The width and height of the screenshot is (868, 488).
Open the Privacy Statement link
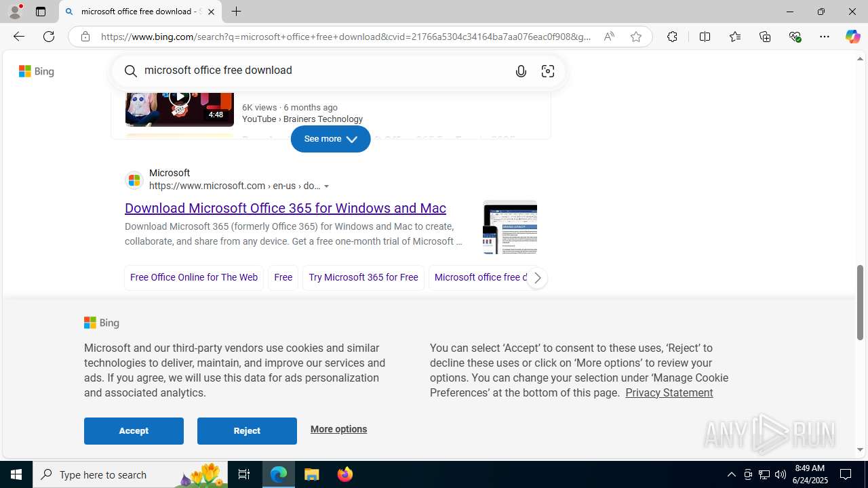669,392
